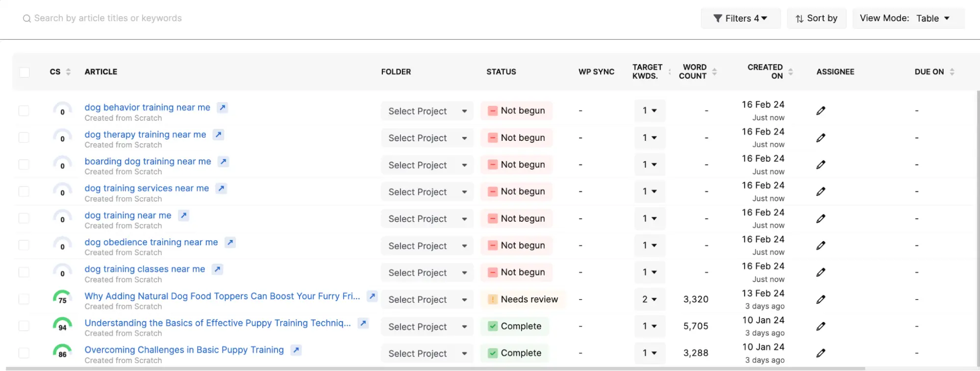980x371 pixels.
Task: Open Select Project dropdown for 'dog therapy training near me'
Action: 427,138
